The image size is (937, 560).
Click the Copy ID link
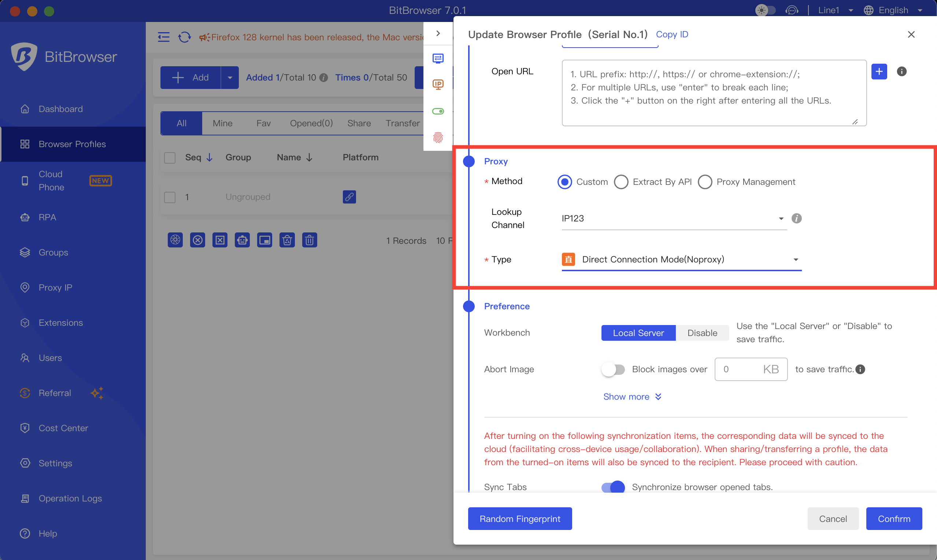(672, 34)
